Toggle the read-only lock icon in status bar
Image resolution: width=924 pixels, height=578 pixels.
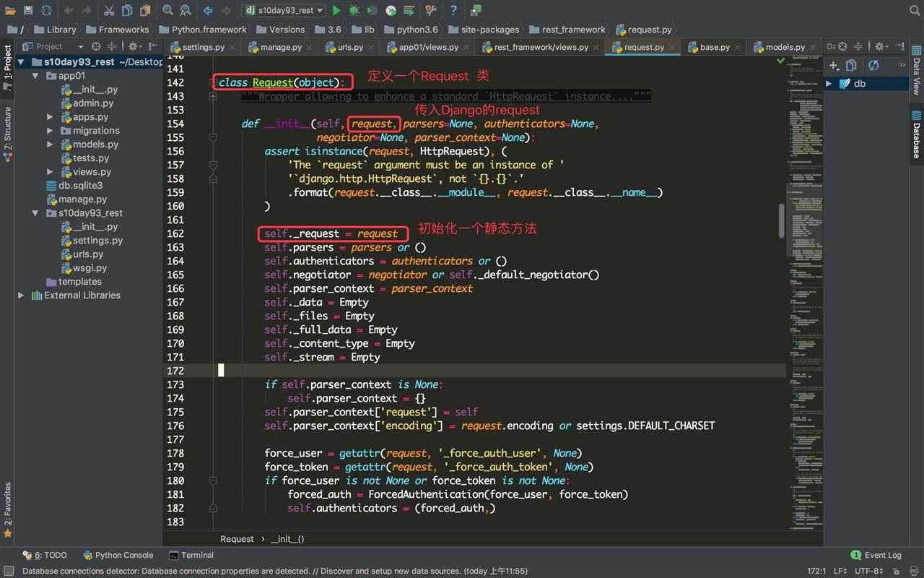click(897, 571)
